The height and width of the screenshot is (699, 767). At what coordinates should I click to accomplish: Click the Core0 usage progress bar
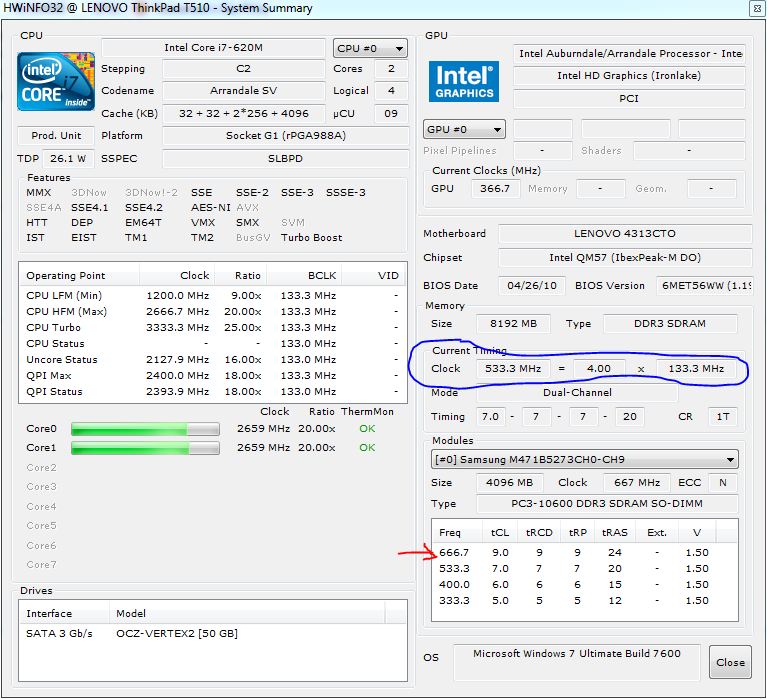(x=145, y=429)
